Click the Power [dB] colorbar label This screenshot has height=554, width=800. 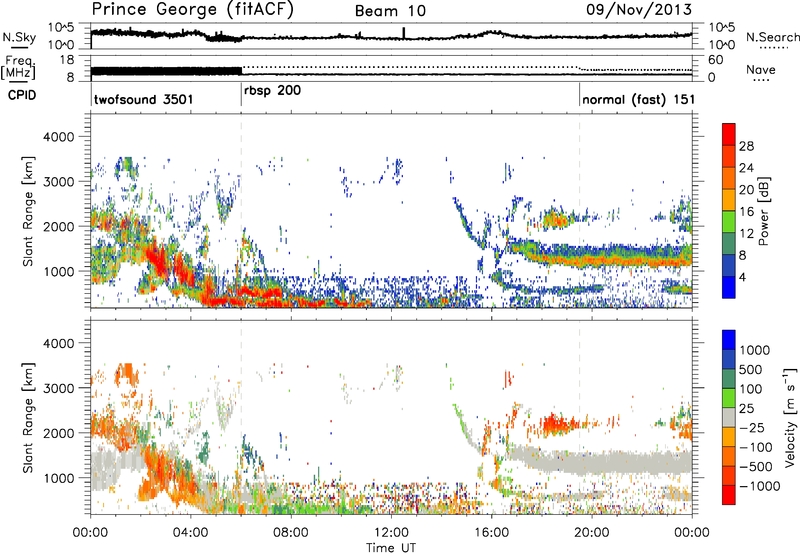pos(764,211)
